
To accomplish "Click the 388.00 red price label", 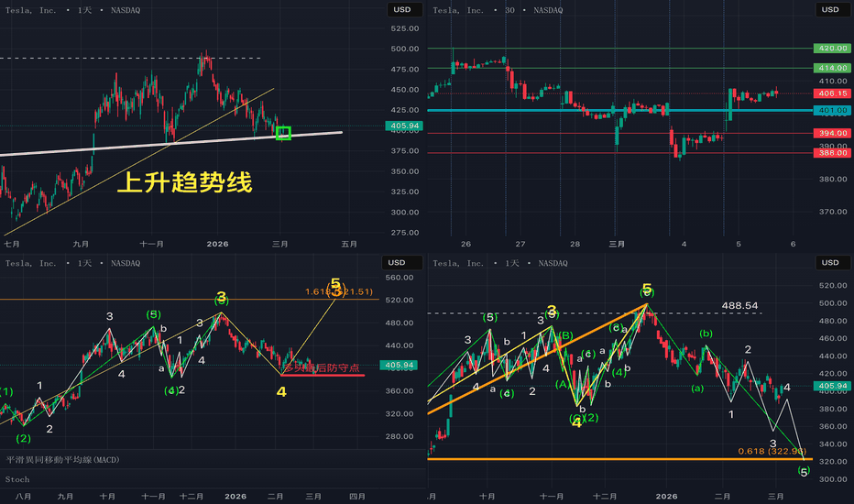I will click(832, 153).
